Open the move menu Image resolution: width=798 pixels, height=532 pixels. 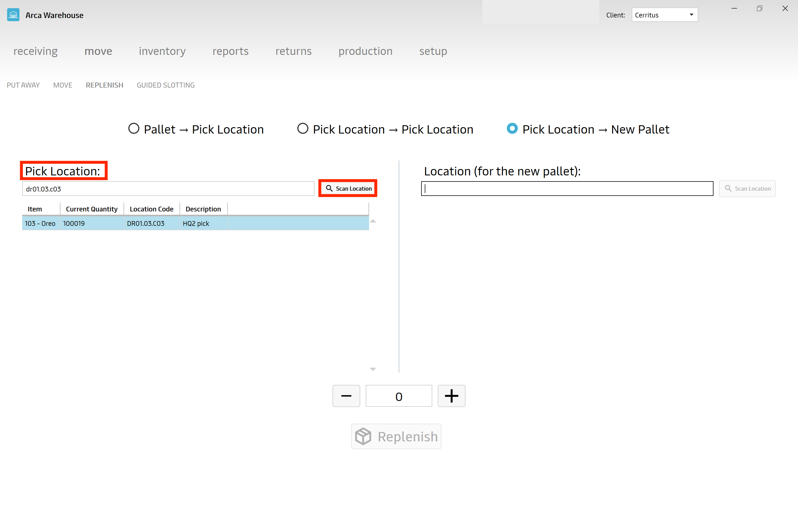pos(98,51)
